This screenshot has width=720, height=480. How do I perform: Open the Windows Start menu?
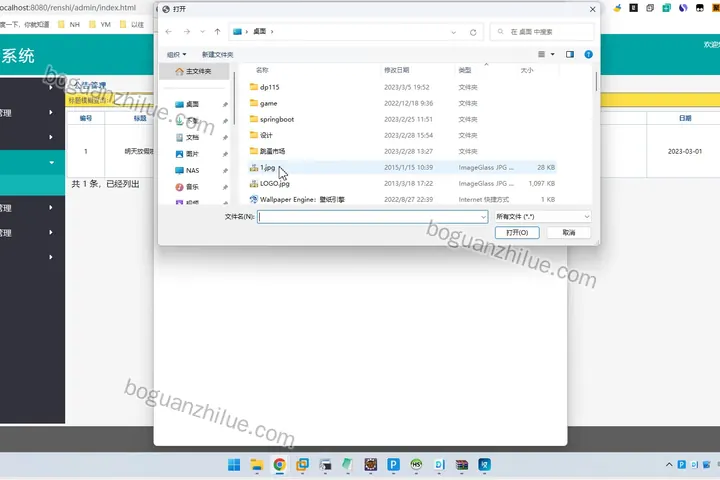[x=234, y=465]
